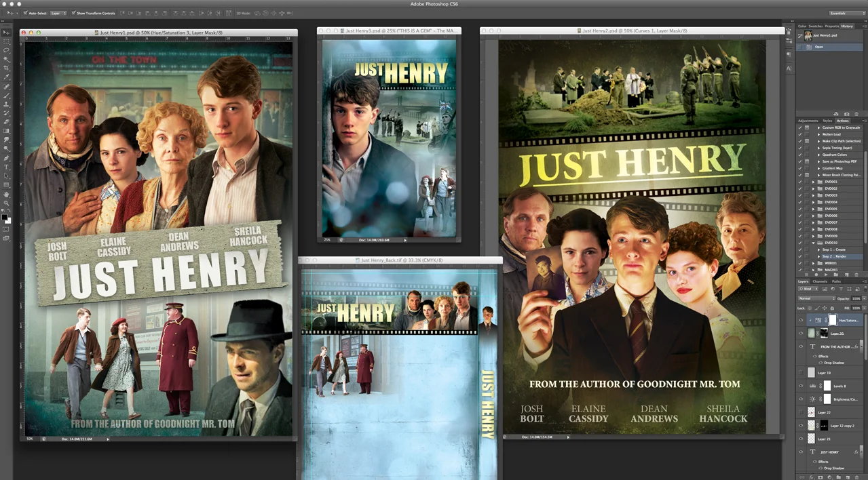Create a new layer in Layers panel
868x480 pixels.
[x=848, y=477]
